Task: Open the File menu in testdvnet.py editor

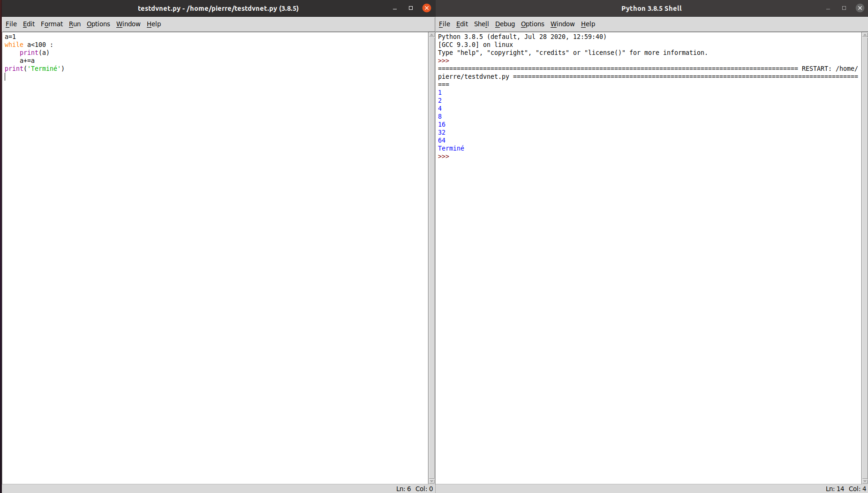Action: 11,24
